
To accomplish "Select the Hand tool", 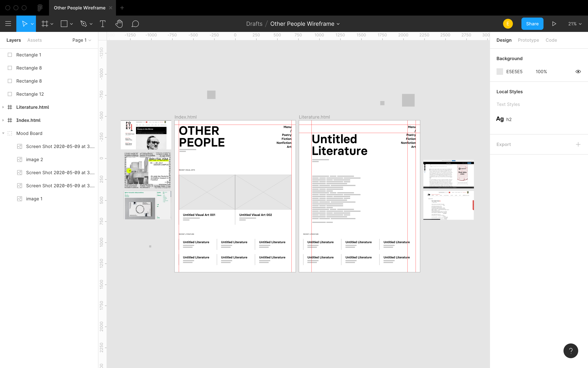I will click(119, 24).
